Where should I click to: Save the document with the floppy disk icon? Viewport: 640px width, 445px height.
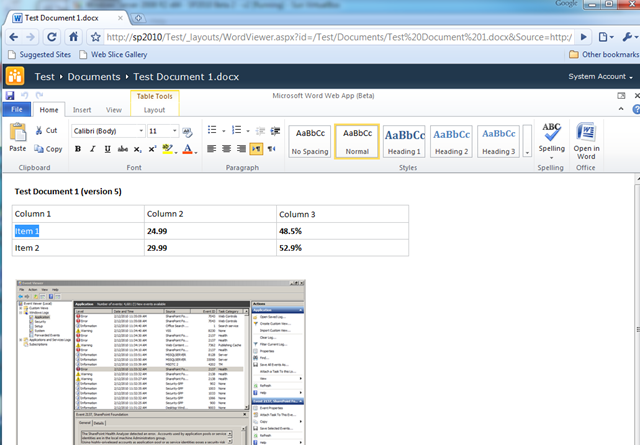[x=10, y=96]
